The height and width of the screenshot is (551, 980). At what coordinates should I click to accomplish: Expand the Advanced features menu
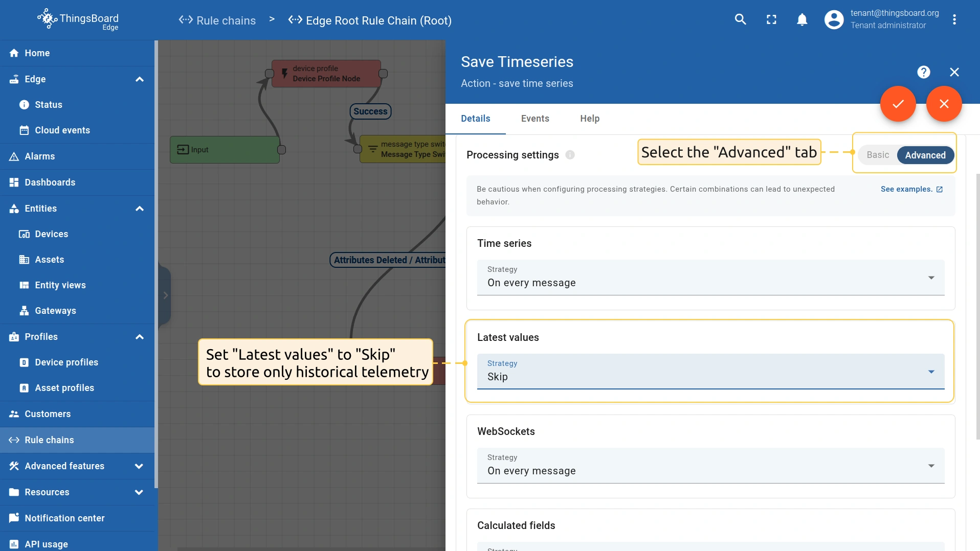77,466
